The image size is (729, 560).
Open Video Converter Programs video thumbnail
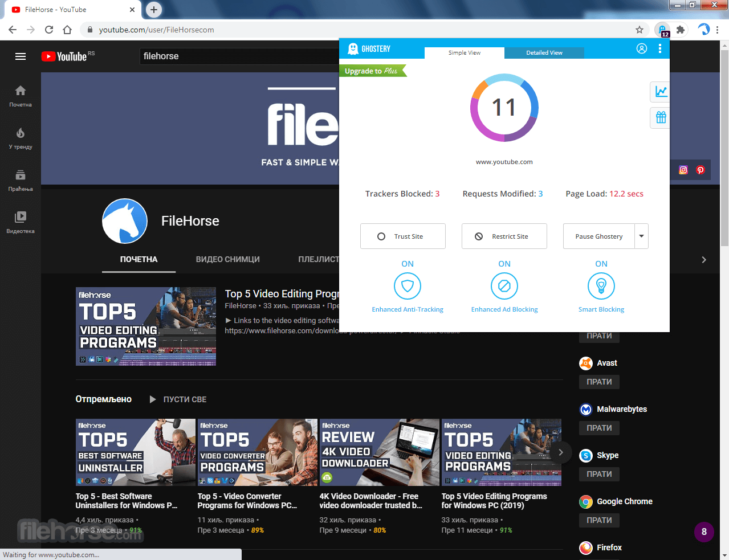(258, 452)
